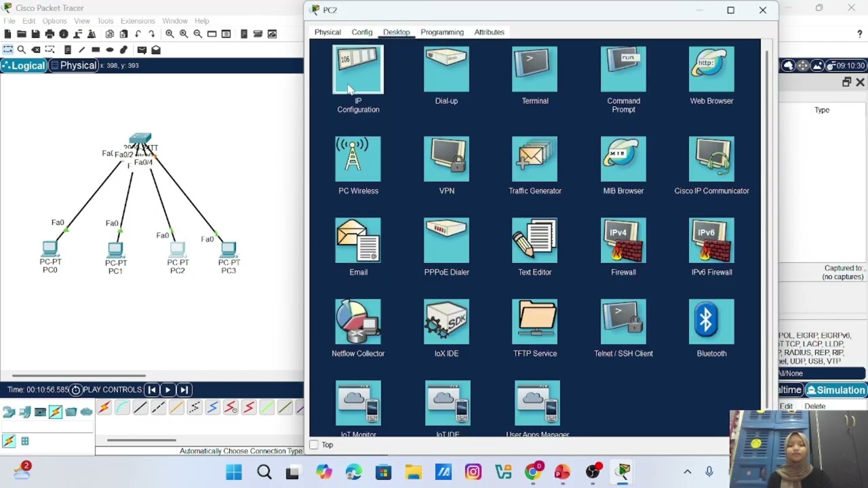Screen dimensions: 868x488
Task: Open the File menu
Action: 9,21
